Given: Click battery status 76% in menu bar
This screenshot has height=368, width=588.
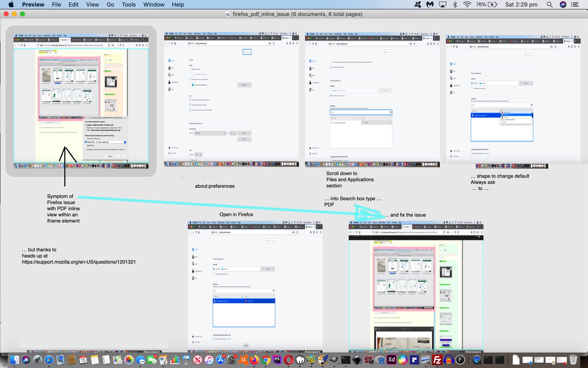Looking at the screenshot, I should coord(487,5).
